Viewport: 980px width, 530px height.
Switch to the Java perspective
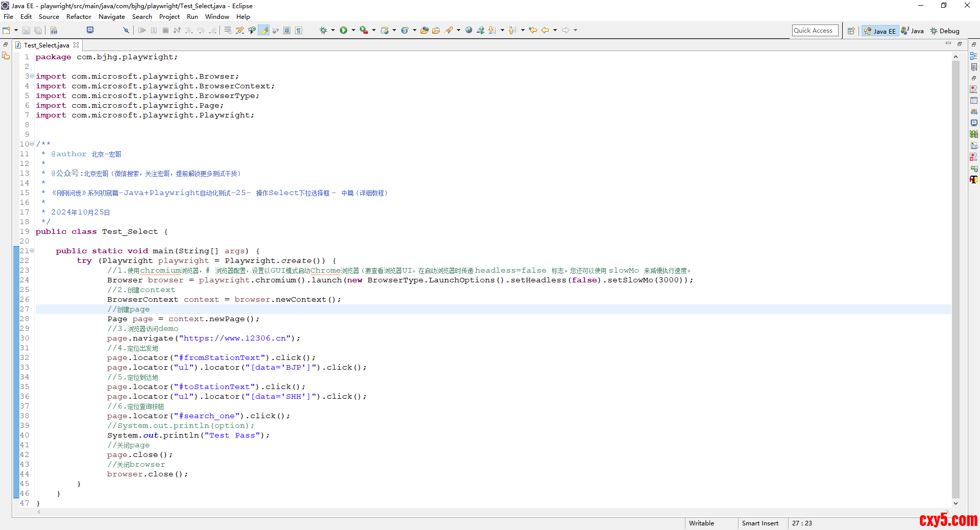pos(913,31)
